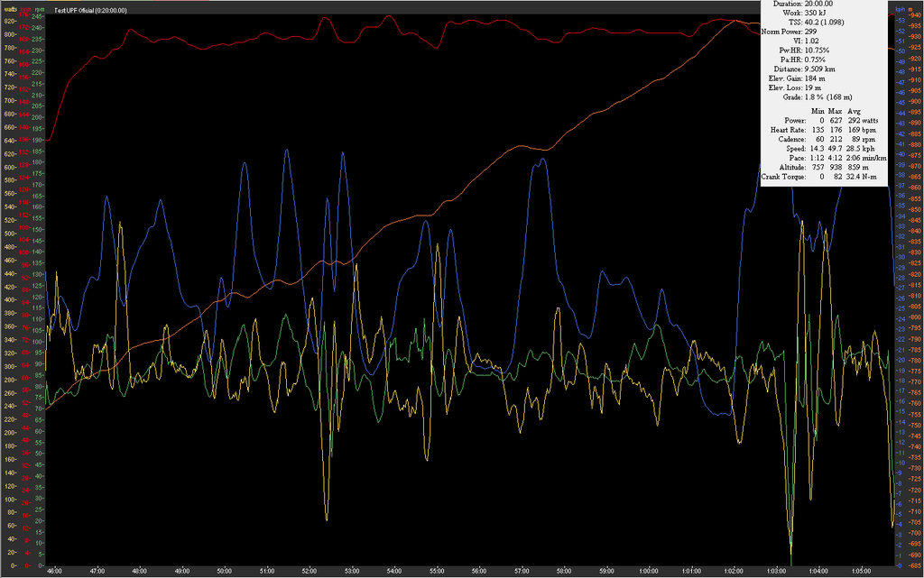Screen dimensions: 924x578
Task: Select the blue "kph" speed axis label
Action: 898,10
